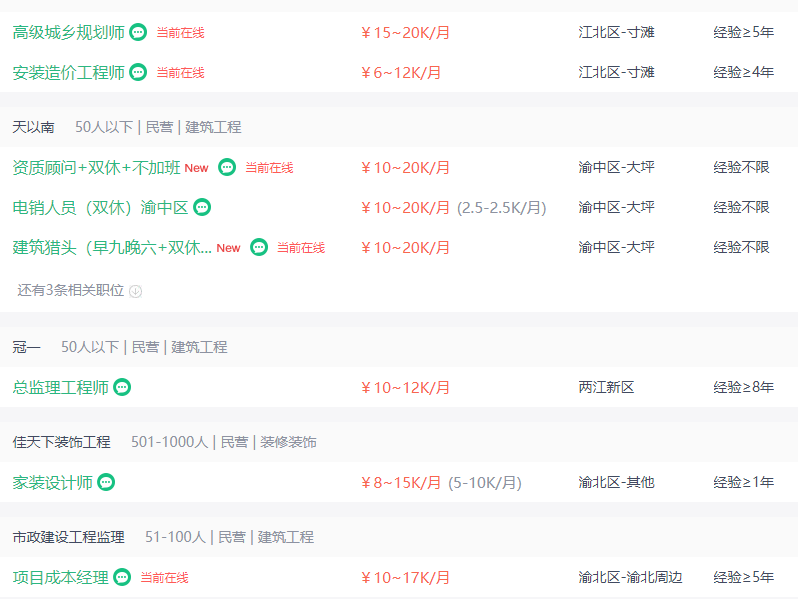The image size is (798, 599).
Task: Start chat for 资质顾问+双休+不加班 job
Action: tap(227, 167)
